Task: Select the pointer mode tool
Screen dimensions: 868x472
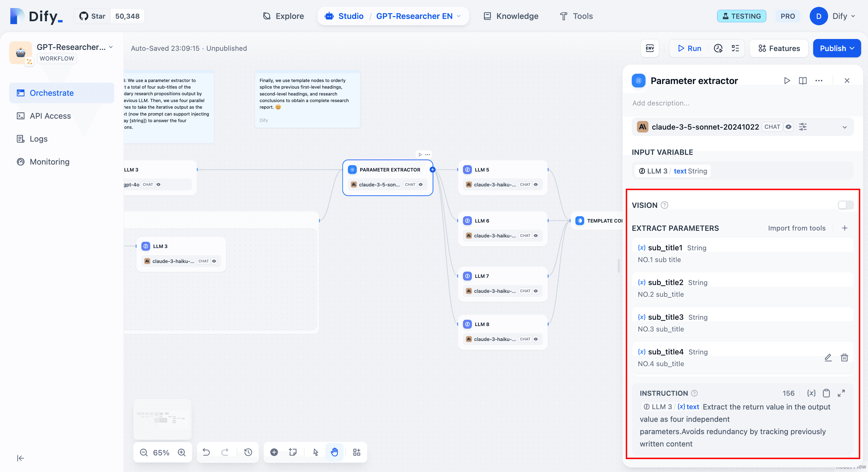Action: (x=316, y=452)
